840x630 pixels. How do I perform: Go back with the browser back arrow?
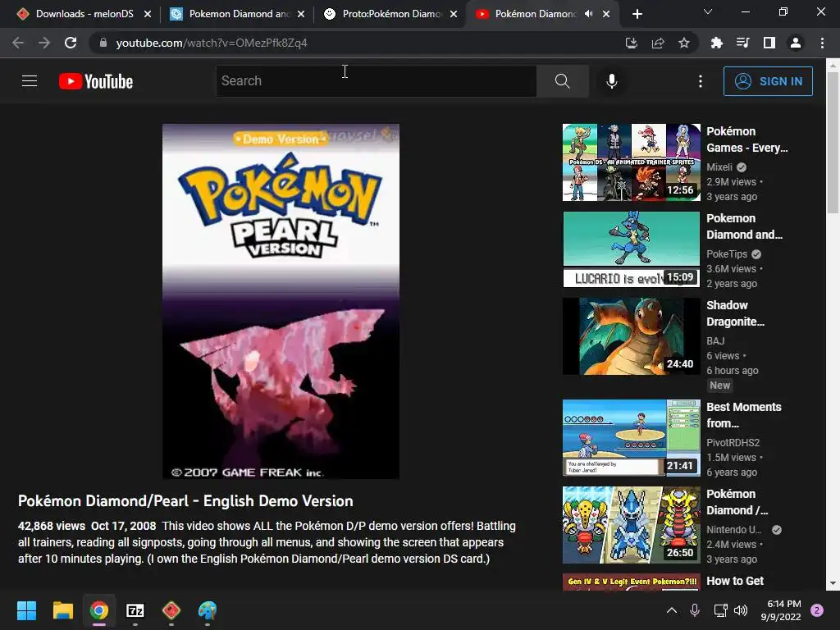click(x=18, y=43)
